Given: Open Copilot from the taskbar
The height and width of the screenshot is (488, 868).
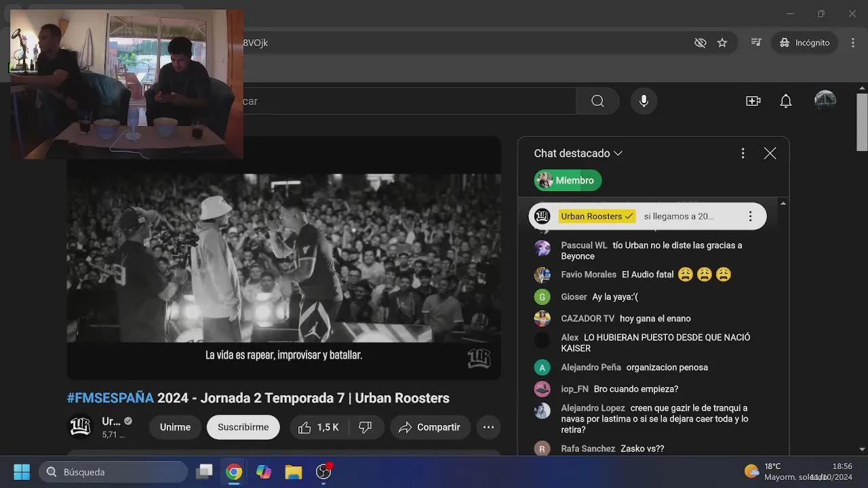Looking at the screenshot, I should (264, 472).
